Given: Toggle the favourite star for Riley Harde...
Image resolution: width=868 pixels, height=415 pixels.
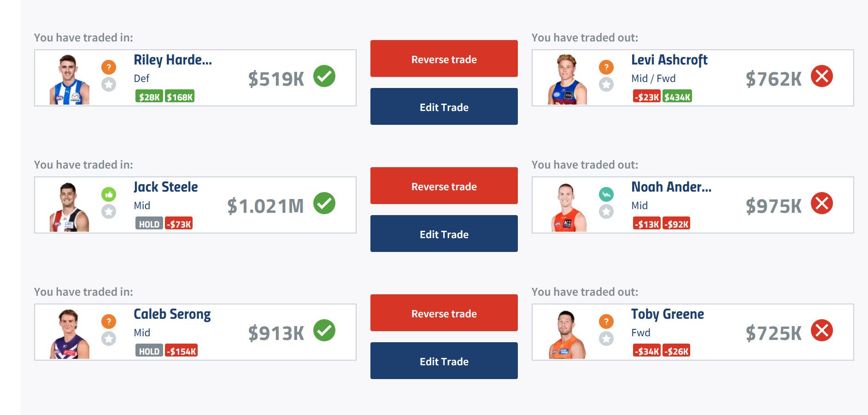Looking at the screenshot, I should (x=109, y=84).
